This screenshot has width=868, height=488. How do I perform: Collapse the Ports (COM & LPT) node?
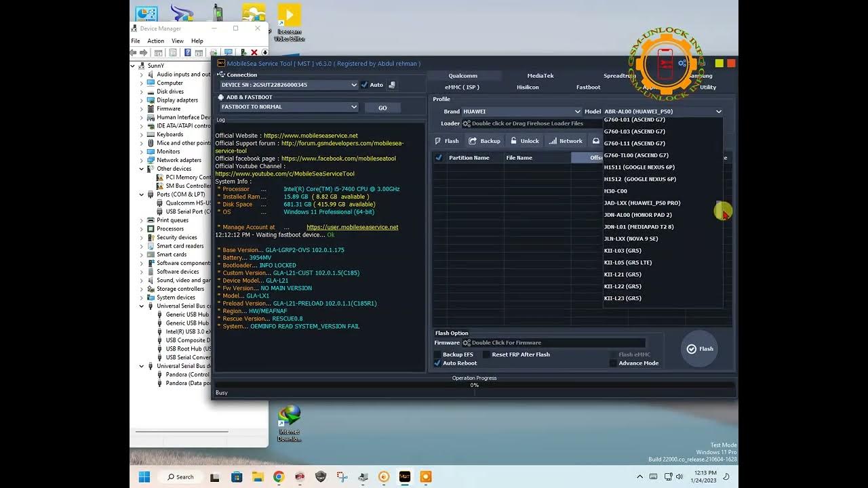[x=142, y=195]
